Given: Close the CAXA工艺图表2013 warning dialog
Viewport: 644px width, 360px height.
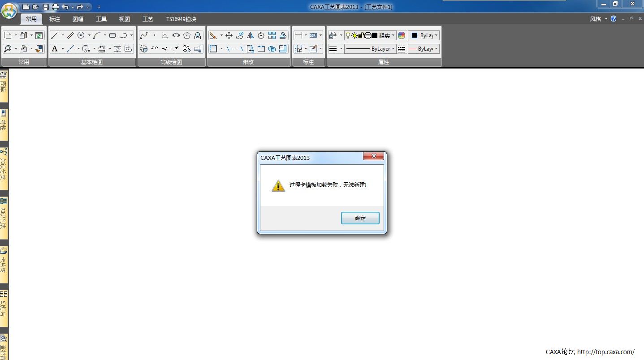Looking at the screenshot, I should (x=373, y=156).
